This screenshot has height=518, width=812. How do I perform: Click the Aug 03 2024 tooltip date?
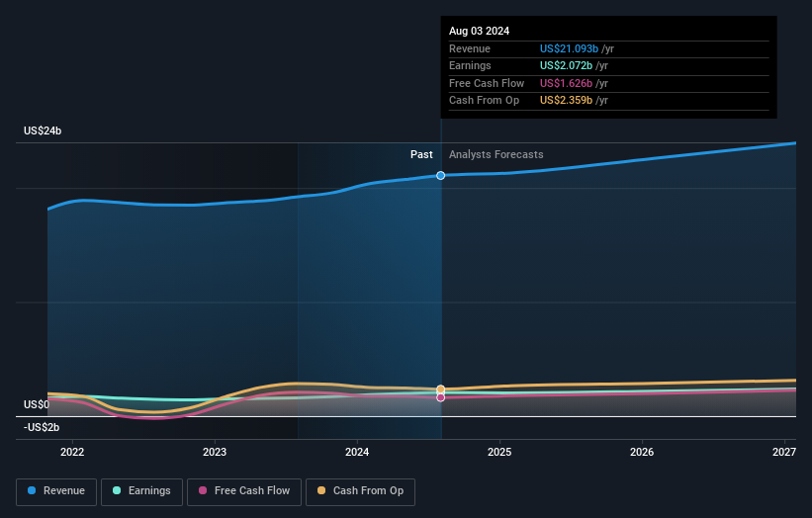point(479,32)
